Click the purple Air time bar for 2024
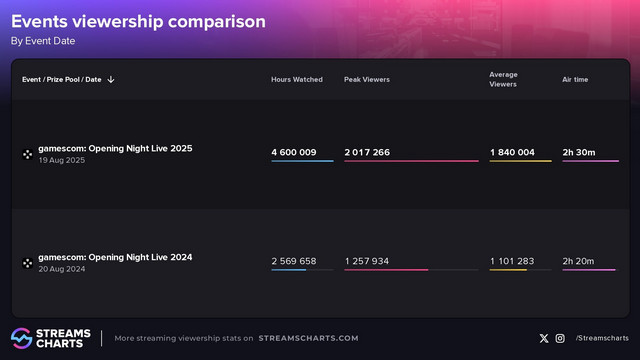Viewport: 640px width, 360px height. (x=589, y=270)
